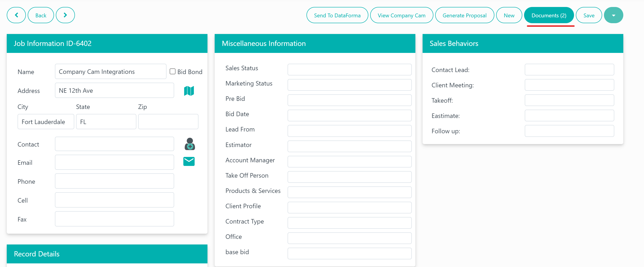Viewport: 644px width, 267px height.
Task: Open the map icon next to Address
Action: pyautogui.click(x=189, y=91)
